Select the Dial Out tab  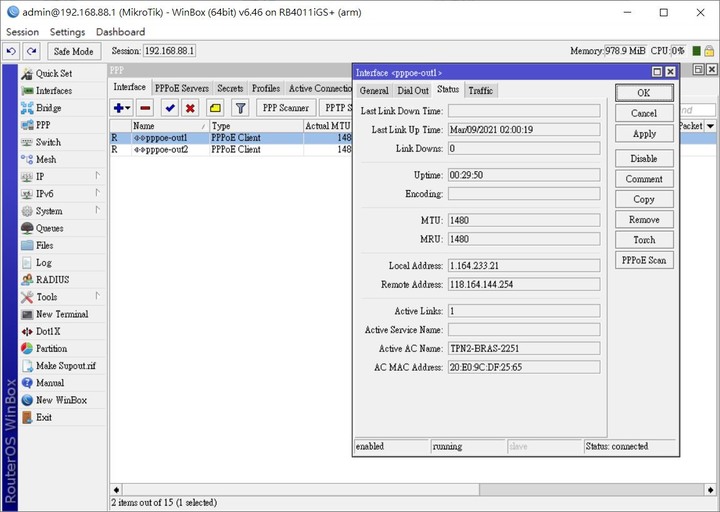click(x=413, y=90)
